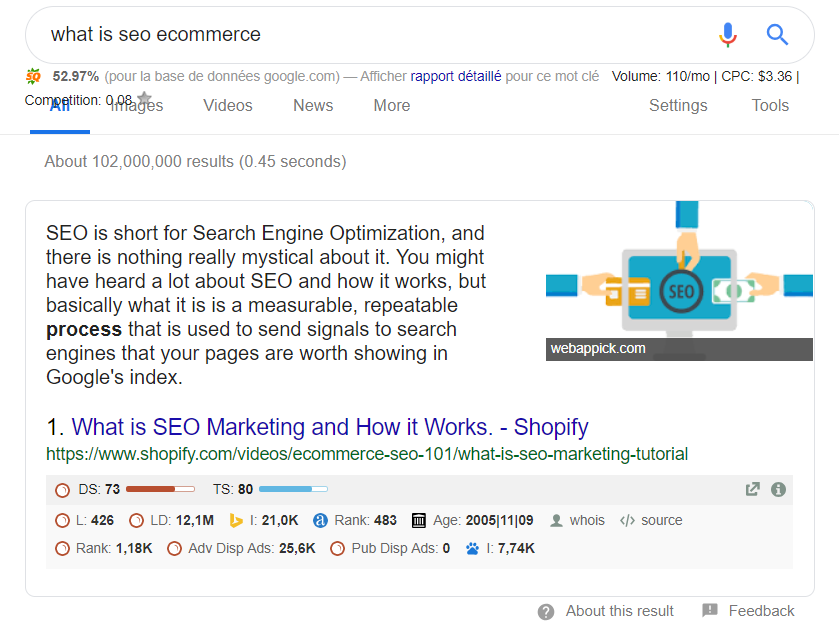Click the Alexa rank icon

click(x=320, y=520)
